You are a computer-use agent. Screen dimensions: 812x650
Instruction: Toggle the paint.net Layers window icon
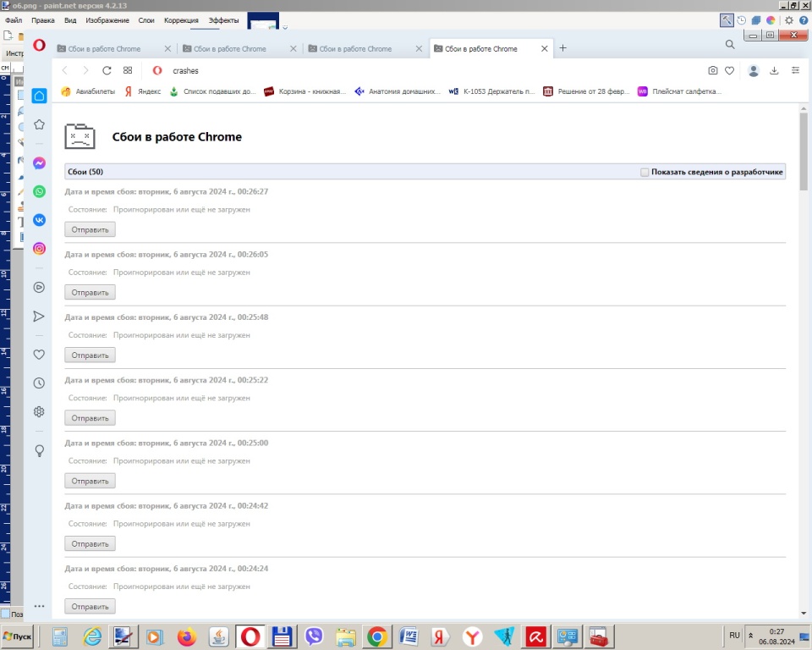pos(756,20)
